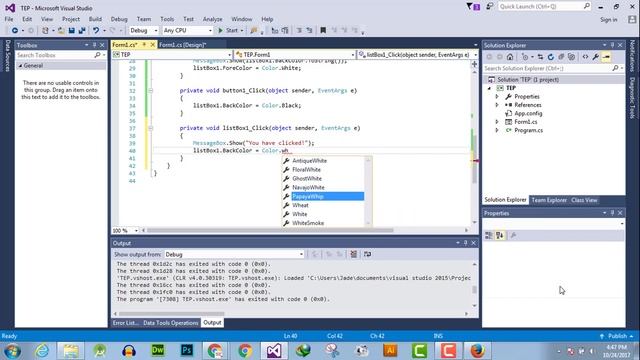640x360 pixels.
Task: Toggle a bookmark with the toolbar bookmark icon
Action: [x=323, y=31]
